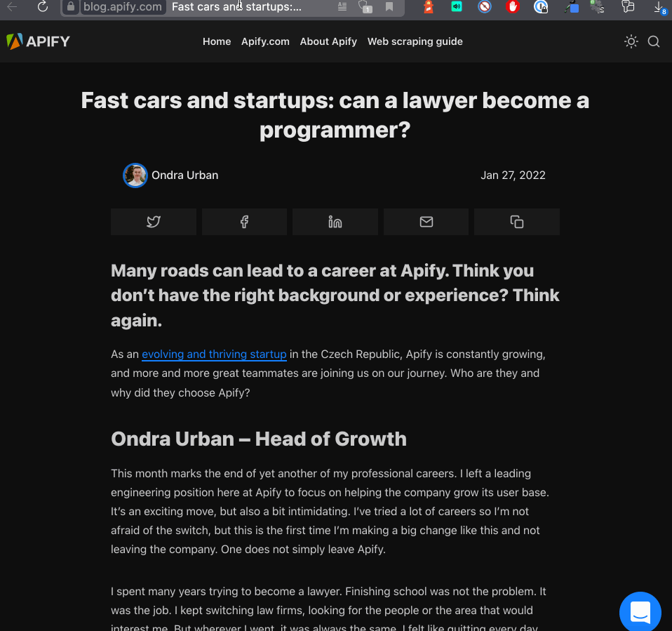Viewport: 672px width, 631px height.
Task: Open the blue-ringed block extension icon
Action: 484,7
